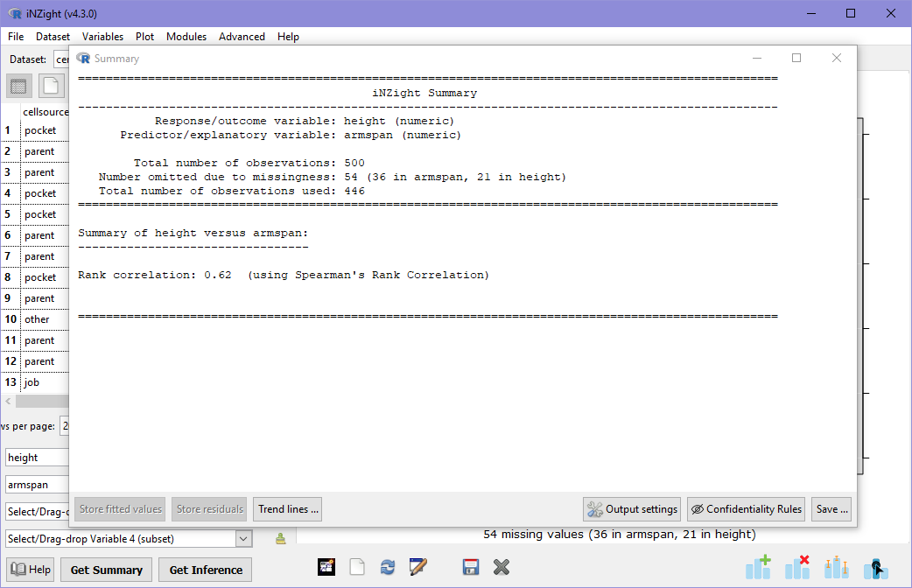
Task: Click the add to plot icon
Action: pos(758,568)
